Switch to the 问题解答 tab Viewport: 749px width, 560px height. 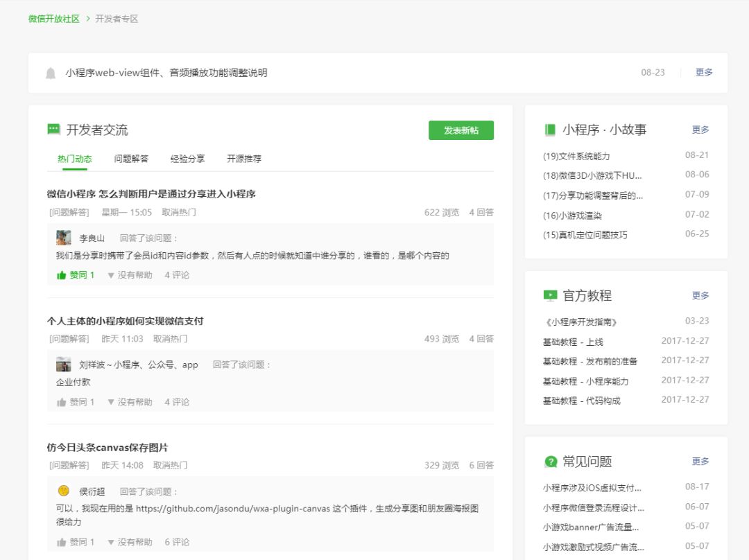click(131, 159)
